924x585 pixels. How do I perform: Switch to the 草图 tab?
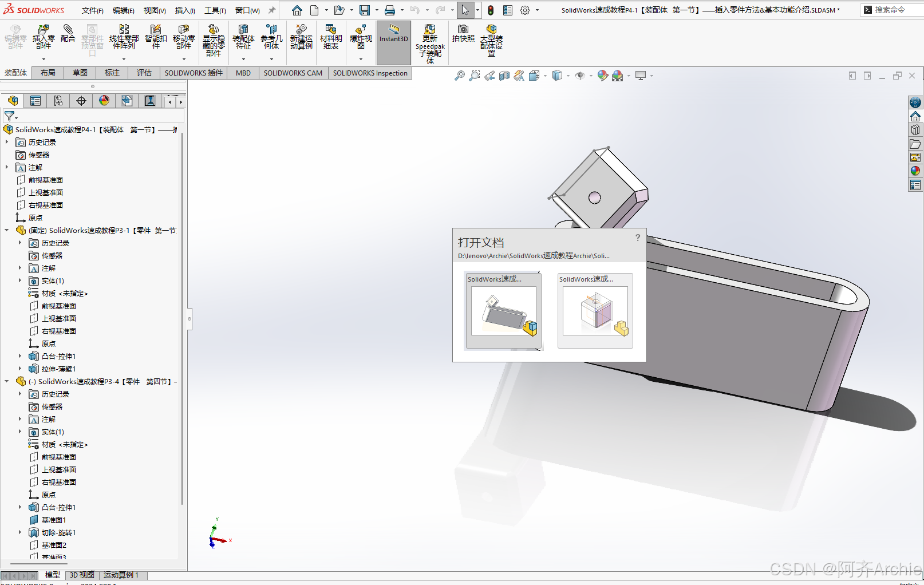coord(80,73)
